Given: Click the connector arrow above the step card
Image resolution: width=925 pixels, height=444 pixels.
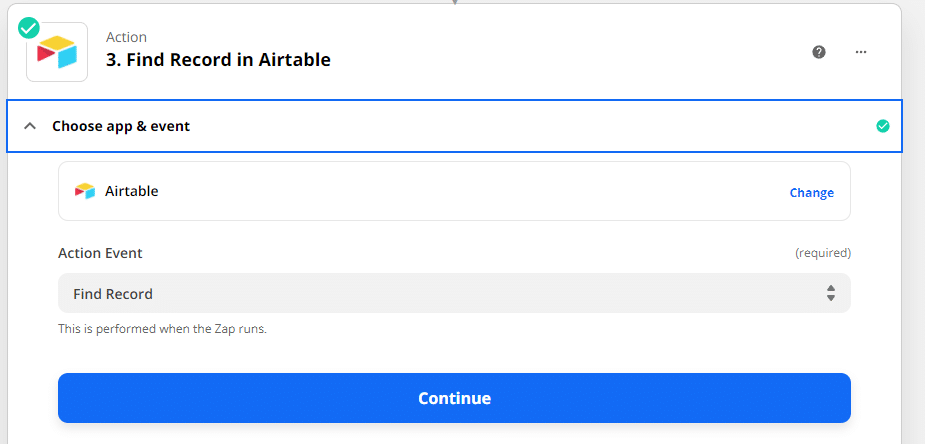Looking at the screenshot, I should pos(454,2).
